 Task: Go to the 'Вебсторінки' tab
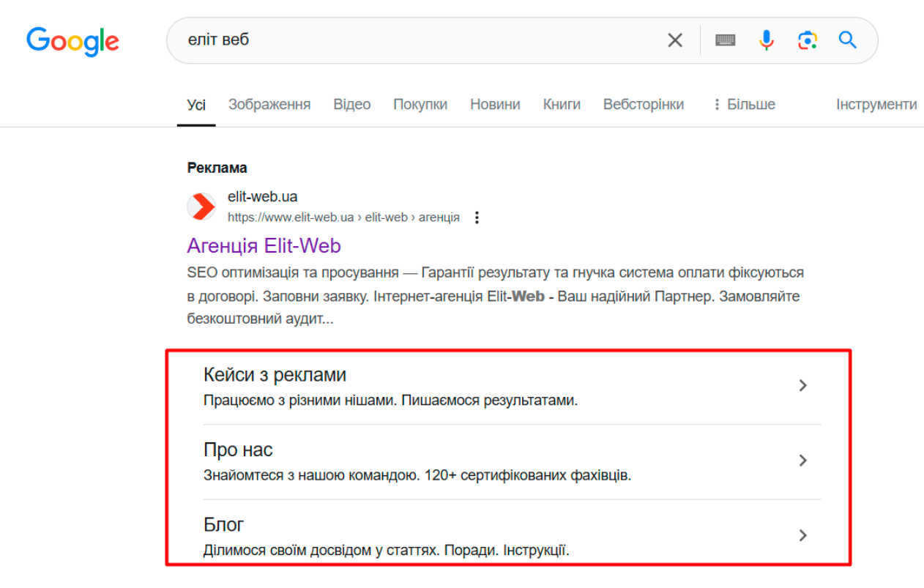pos(644,105)
